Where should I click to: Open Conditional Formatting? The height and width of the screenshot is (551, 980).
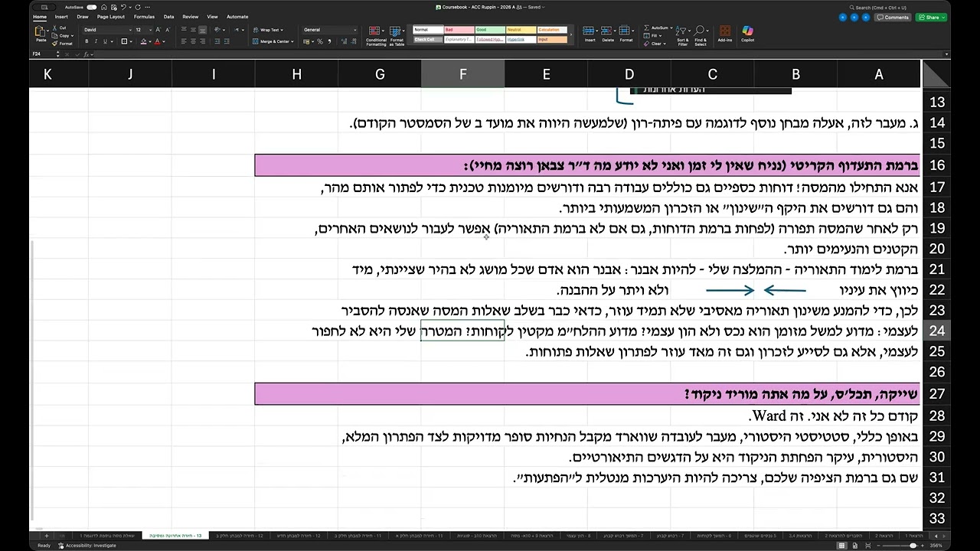(x=376, y=36)
